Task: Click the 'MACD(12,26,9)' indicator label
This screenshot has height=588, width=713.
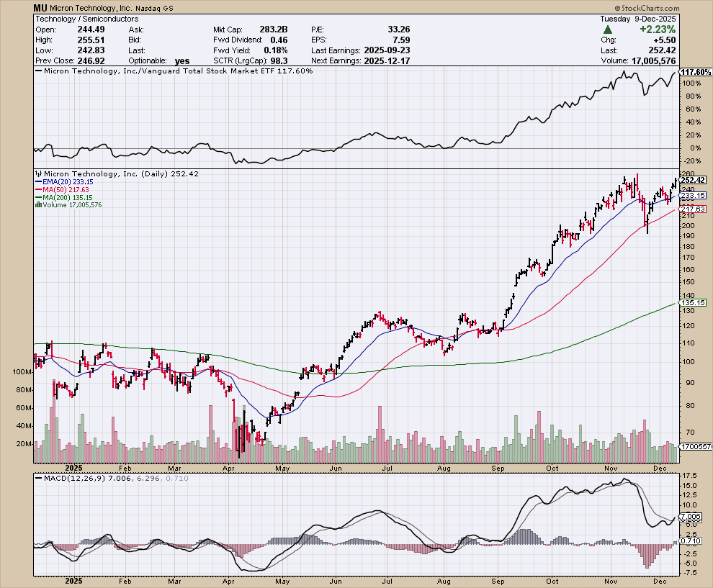Action: 75,479
